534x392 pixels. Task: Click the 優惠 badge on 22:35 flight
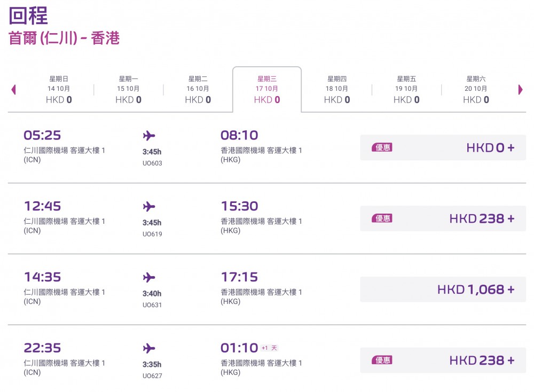click(x=382, y=360)
